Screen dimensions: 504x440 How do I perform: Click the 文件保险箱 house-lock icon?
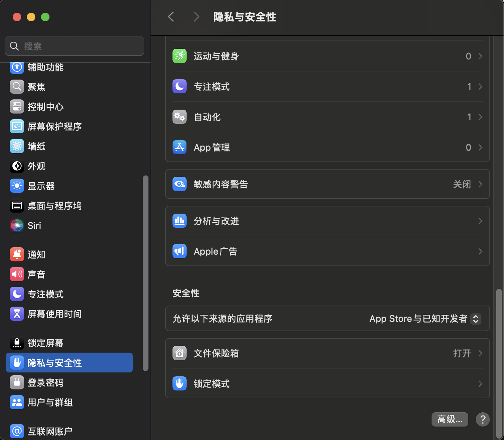pyautogui.click(x=180, y=353)
